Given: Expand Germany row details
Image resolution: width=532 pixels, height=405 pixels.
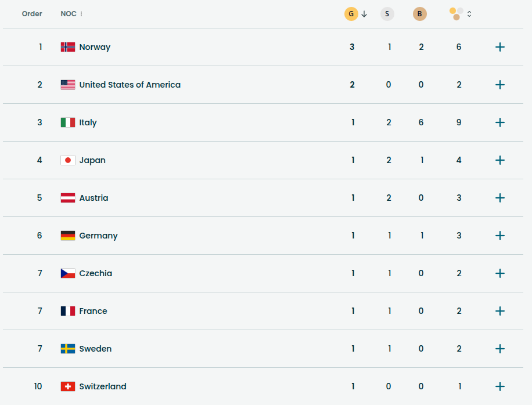Looking at the screenshot, I should pyautogui.click(x=499, y=236).
